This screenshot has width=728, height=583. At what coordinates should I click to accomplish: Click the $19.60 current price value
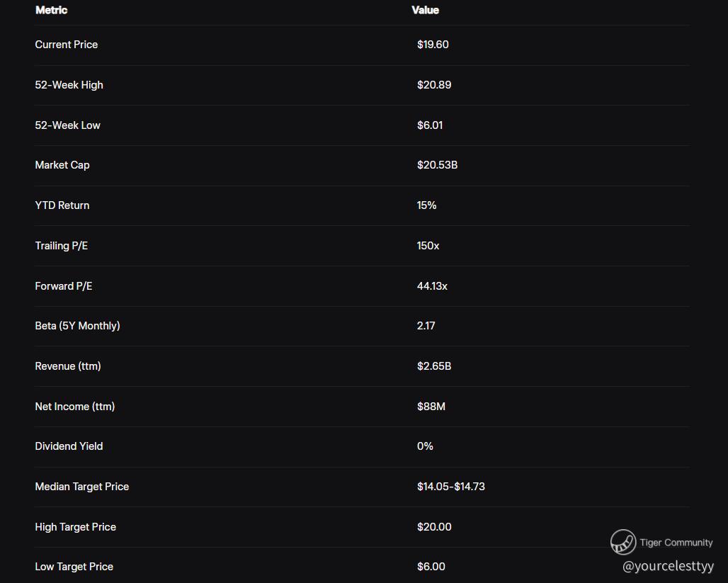(433, 45)
